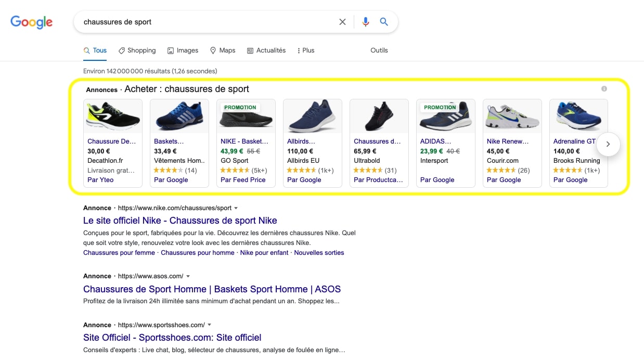Viewport: 644px width, 361px height.
Task: Click 'Par Google' under Vêtements Hom..
Action: tap(171, 180)
